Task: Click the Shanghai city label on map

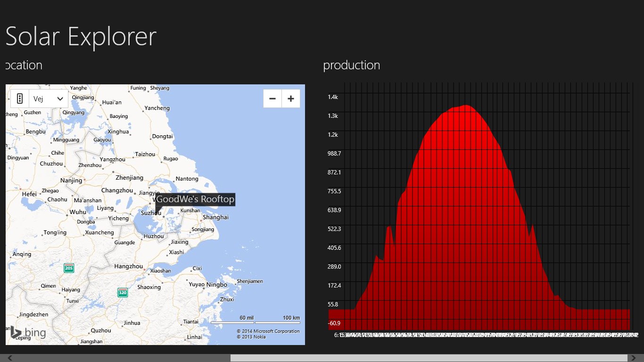Action: [215, 217]
